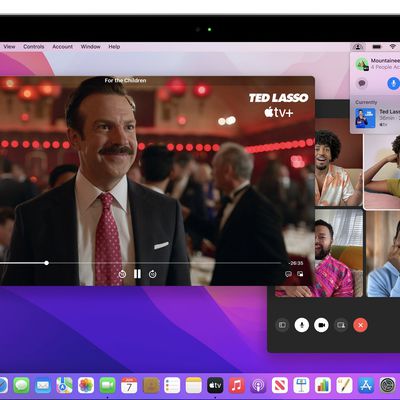This screenshot has height=400, width=400.
Task: Open FaceTime from the Dock
Action: [107, 386]
